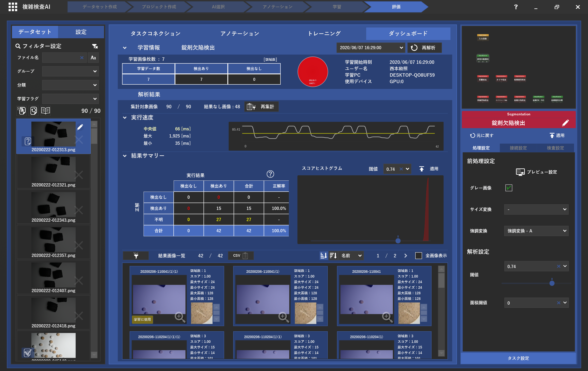Click the open-book icon above image list
Viewport: 588px width, 371px height.
[x=46, y=111]
